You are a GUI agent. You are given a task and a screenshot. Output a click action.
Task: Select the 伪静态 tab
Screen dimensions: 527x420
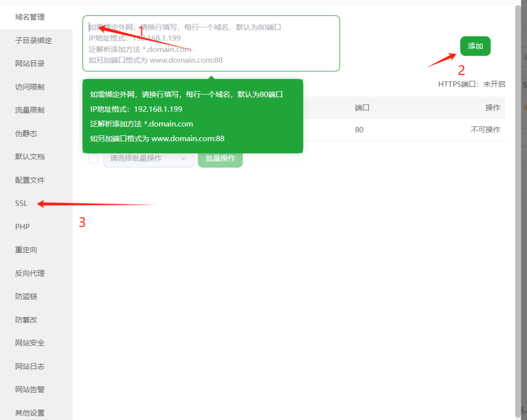(26, 134)
